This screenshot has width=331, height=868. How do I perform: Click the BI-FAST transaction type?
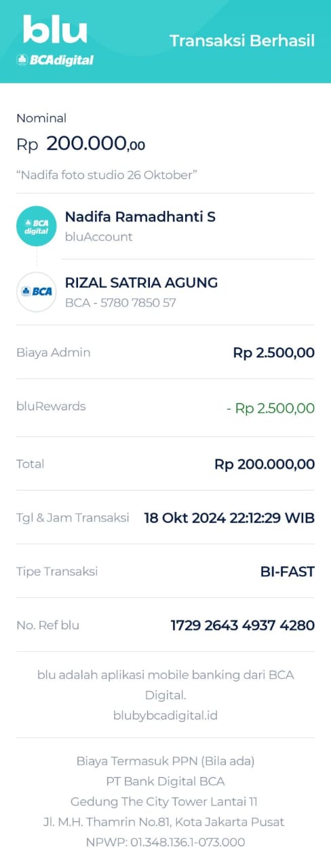[x=288, y=572]
